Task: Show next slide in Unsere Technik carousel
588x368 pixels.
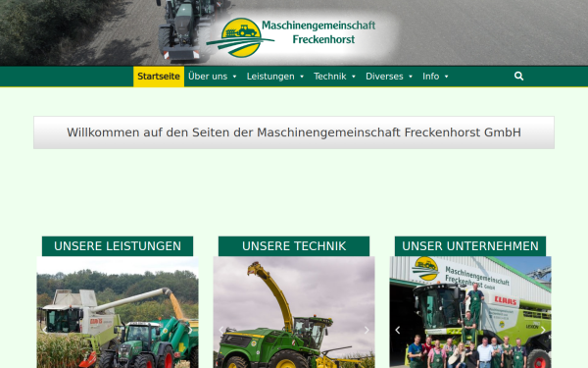Action: [367, 330]
